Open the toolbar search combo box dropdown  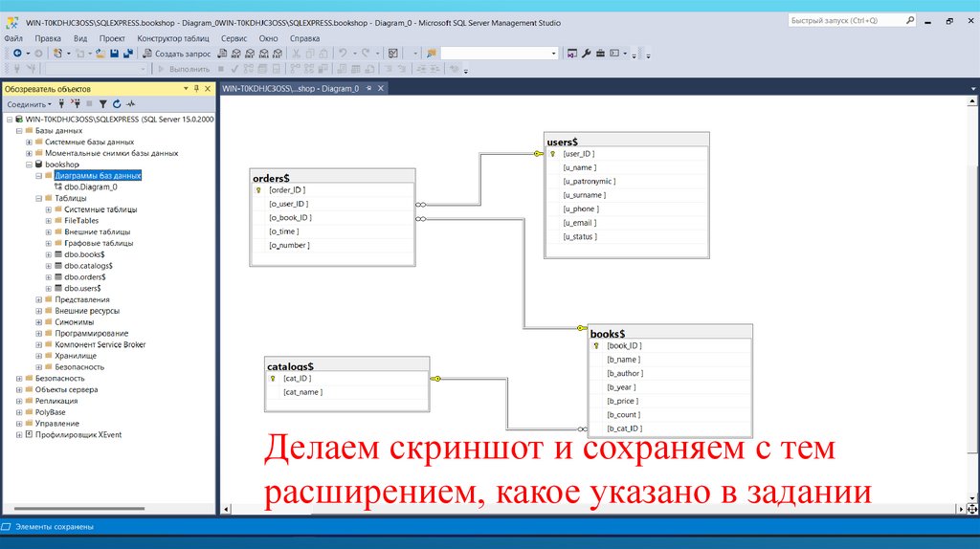tap(554, 54)
